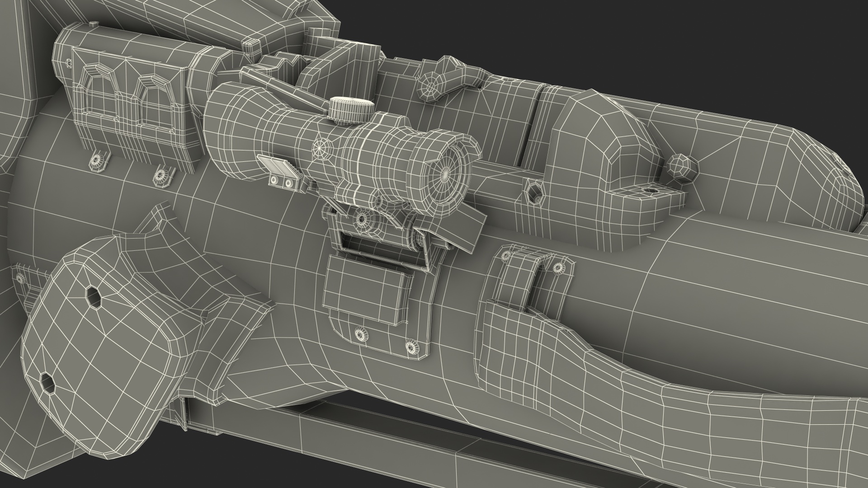Viewport: 868px width, 488px height.
Task: Click the center screw on the scope clamp
Action: click(x=362, y=219)
